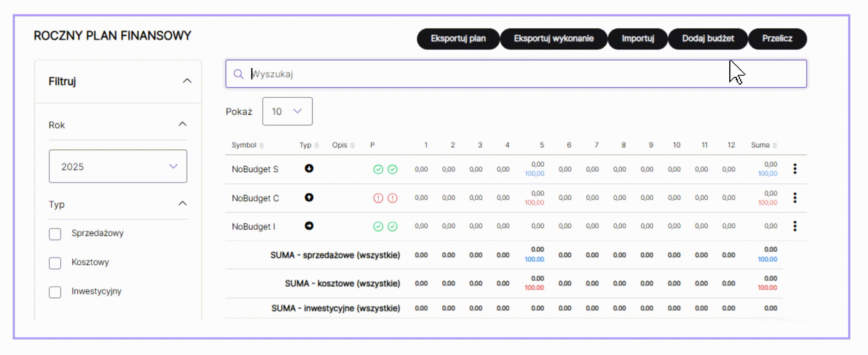Click Suma value in NoBudget C row
868x355 pixels.
point(768,198)
